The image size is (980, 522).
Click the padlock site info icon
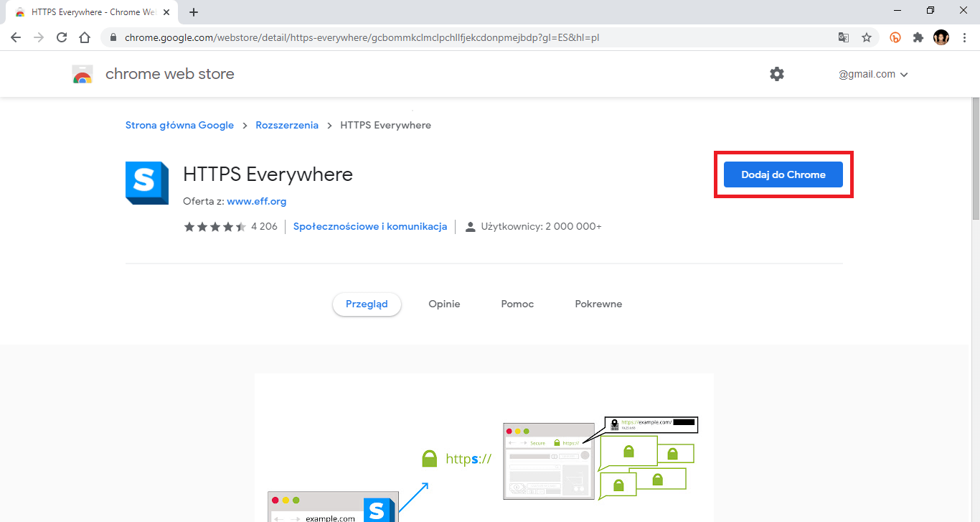(113, 37)
